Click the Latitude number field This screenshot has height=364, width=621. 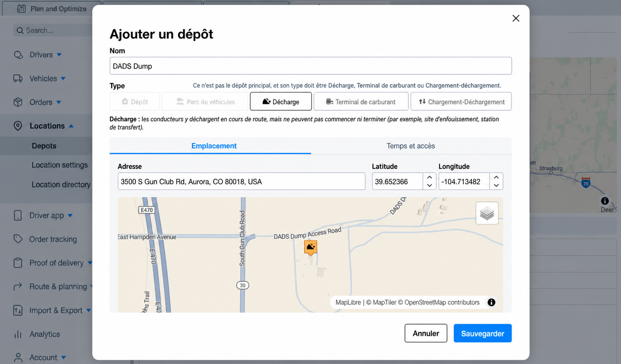click(397, 181)
